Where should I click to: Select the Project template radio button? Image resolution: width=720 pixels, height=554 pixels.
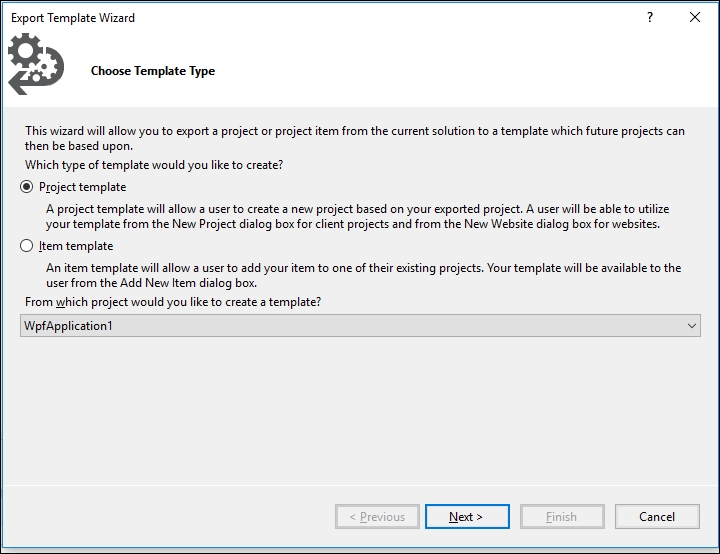point(27,187)
